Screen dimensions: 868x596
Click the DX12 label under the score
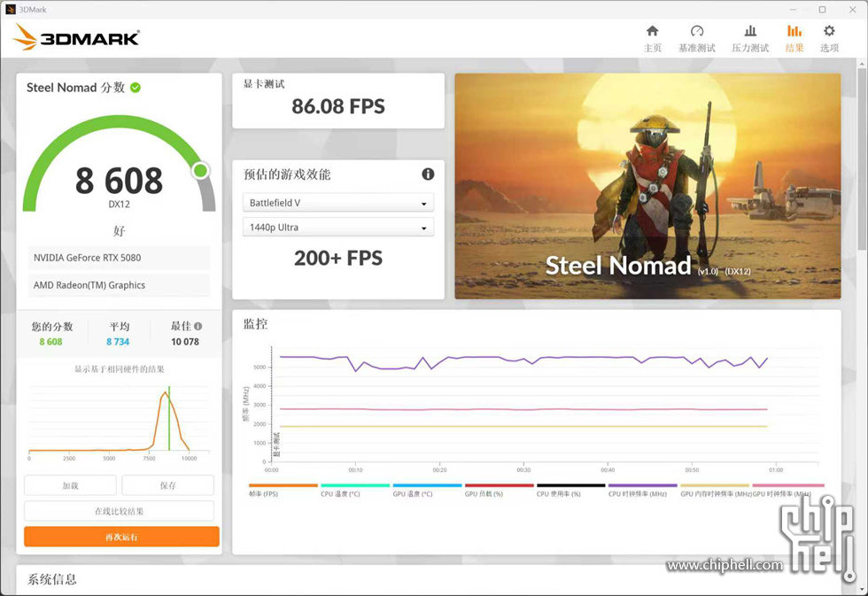pyautogui.click(x=119, y=205)
